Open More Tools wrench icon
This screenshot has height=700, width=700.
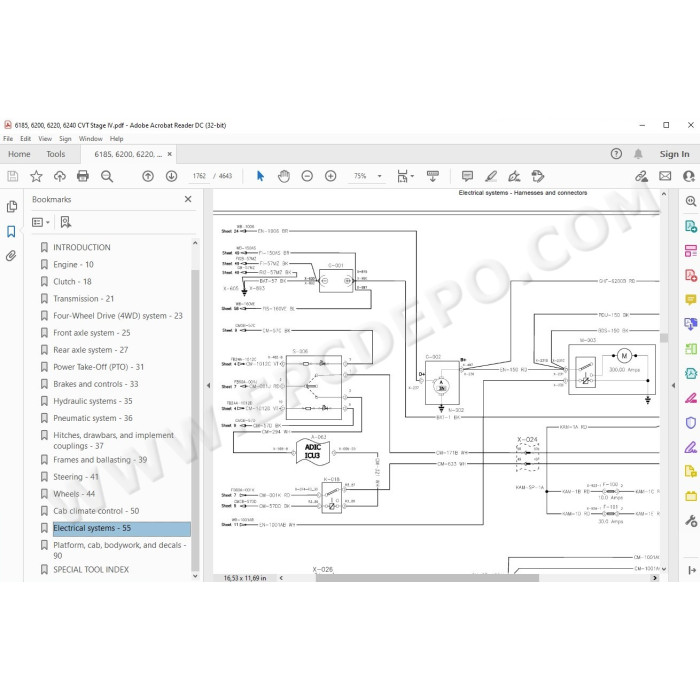691,521
